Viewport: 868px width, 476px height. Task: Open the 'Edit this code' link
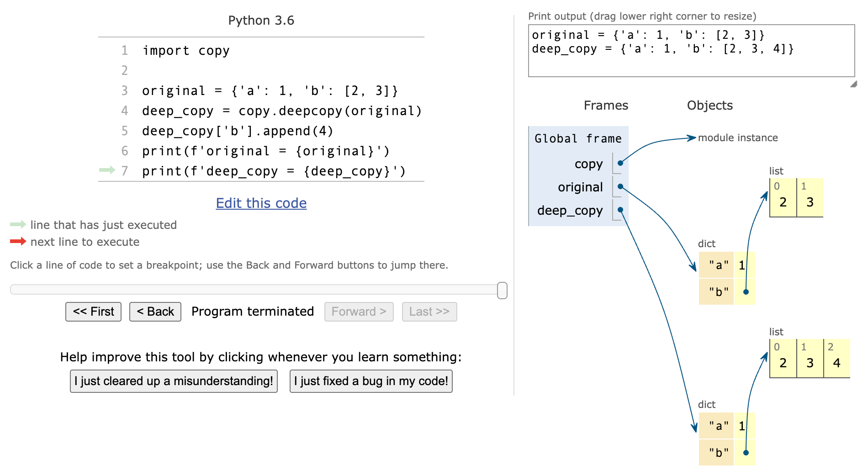point(261,203)
